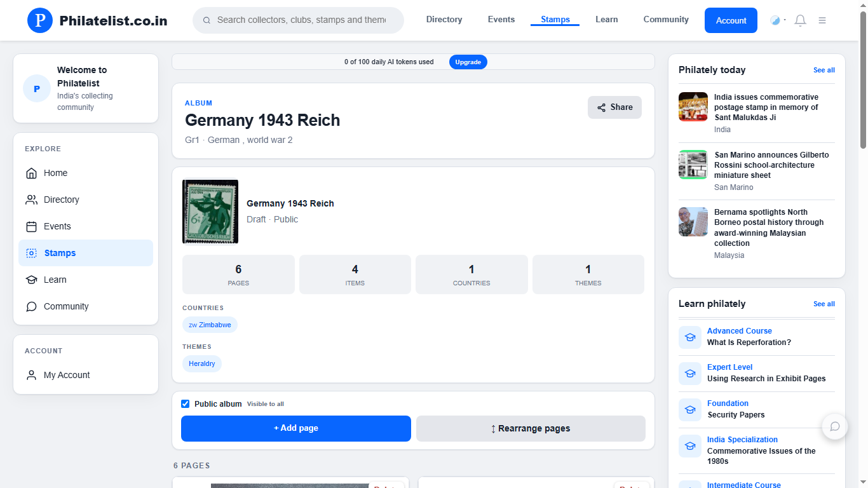
Task: Open San Marino miniature sheet headline
Action: [x=771, y=165]
